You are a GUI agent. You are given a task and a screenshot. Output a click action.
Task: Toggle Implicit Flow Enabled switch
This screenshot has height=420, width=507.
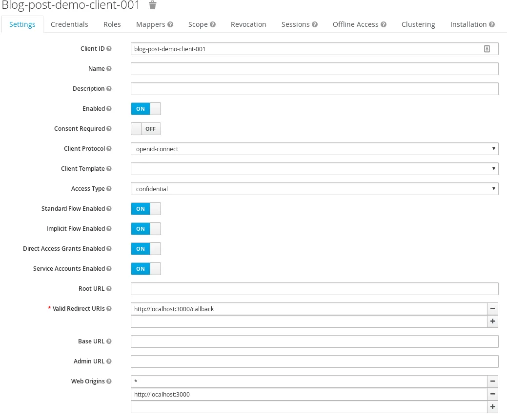pyautogui.click(x=146, y=229)
